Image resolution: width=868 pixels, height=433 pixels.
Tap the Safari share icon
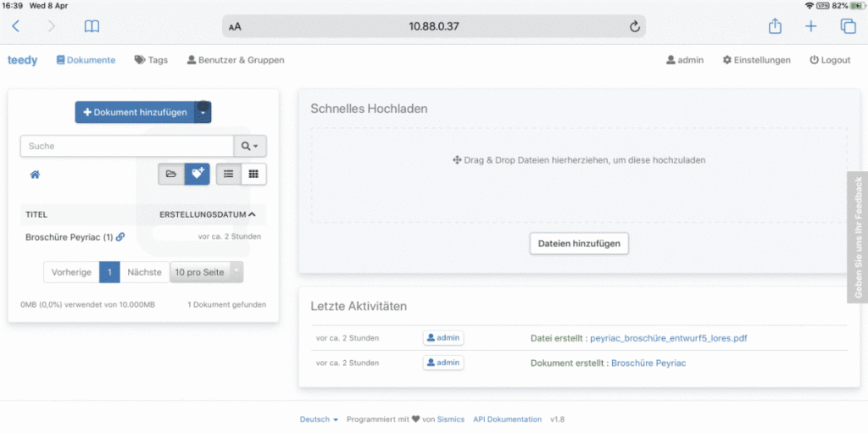pos(775,25)
